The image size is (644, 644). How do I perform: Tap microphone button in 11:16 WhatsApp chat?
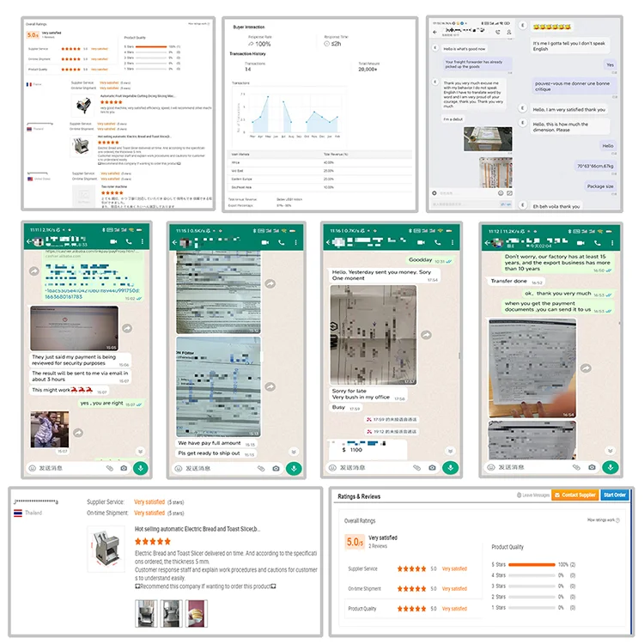450,468
